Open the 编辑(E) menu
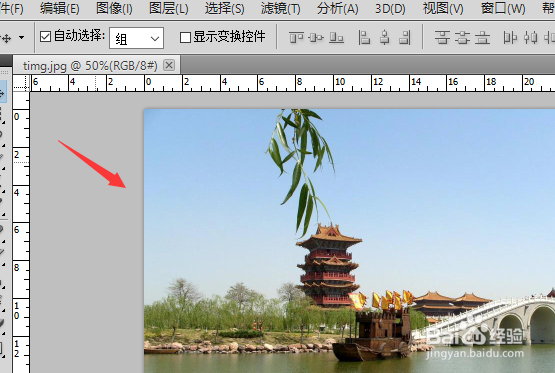This screenshot has width=555, height=373. tap(59, 8)
